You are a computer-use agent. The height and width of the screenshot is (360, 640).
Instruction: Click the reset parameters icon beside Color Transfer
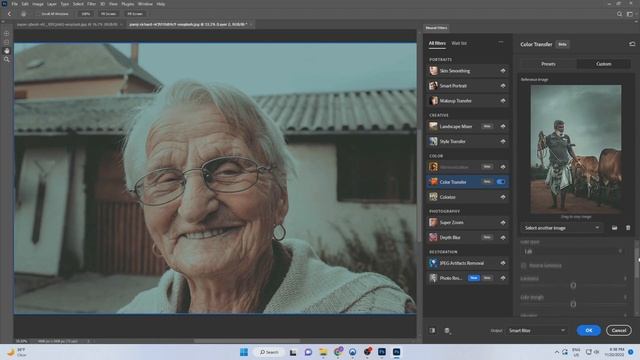click(x=632, y=44)
